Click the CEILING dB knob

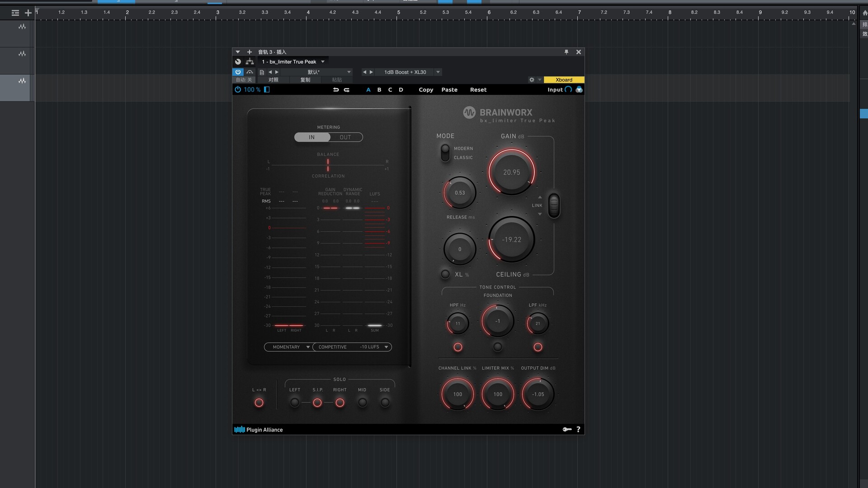[x=512, y=239]
